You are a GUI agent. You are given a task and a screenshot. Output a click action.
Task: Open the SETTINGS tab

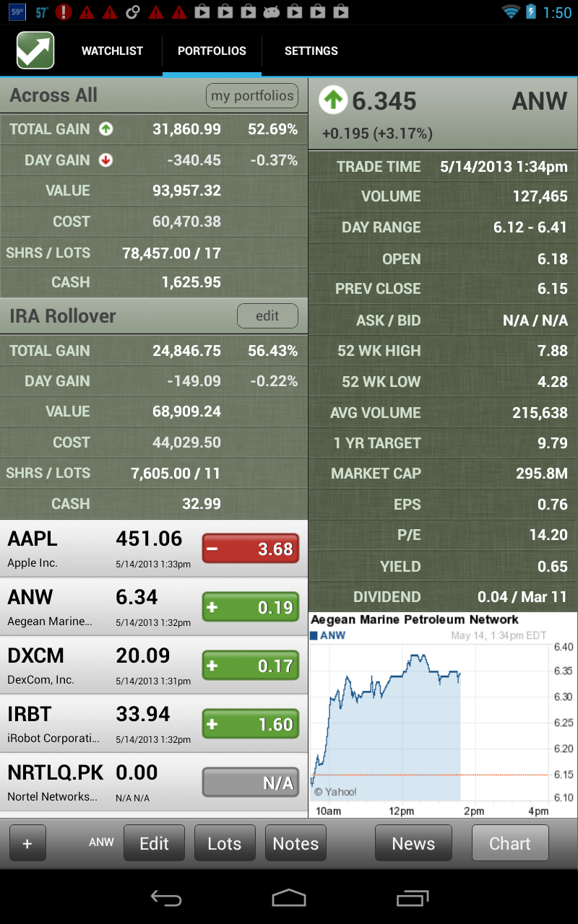pyautogui.click(x=311, y=51)
